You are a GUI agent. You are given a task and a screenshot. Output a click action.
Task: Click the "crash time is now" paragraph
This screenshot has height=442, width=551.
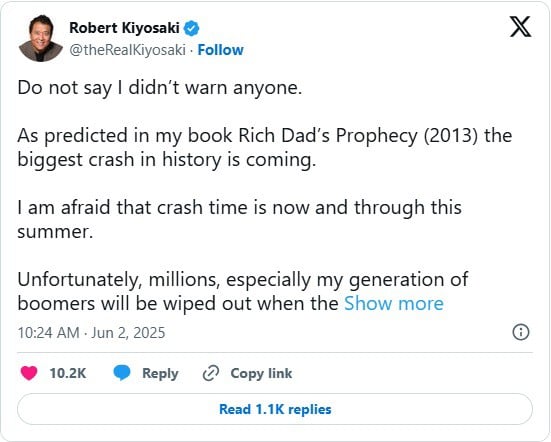(239, 220)
